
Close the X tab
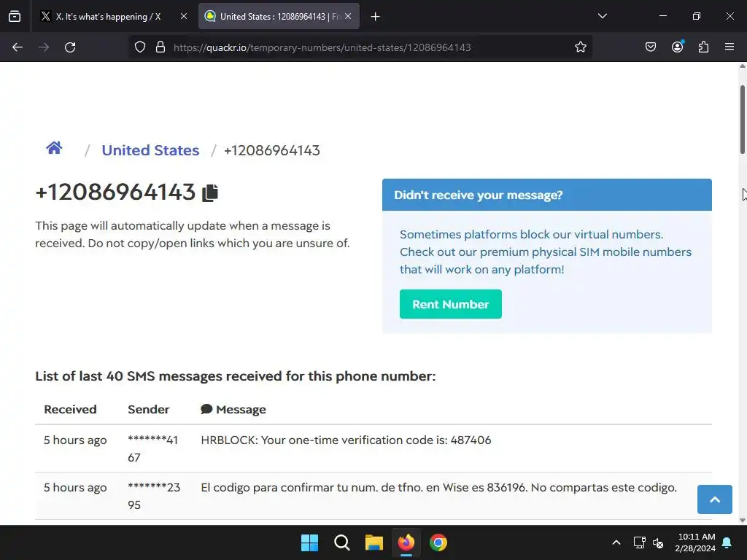pyautogui.click(x=183, y=16)
